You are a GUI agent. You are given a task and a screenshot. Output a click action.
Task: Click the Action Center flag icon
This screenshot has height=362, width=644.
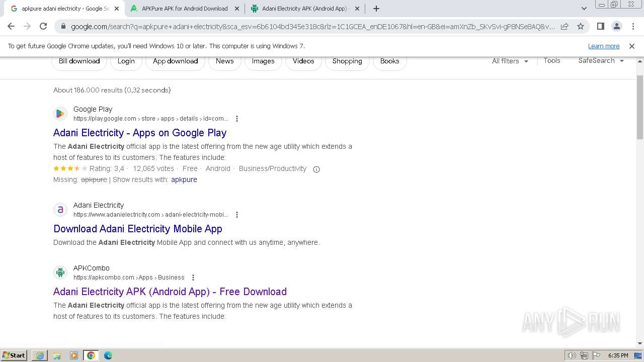coord(596,355)
